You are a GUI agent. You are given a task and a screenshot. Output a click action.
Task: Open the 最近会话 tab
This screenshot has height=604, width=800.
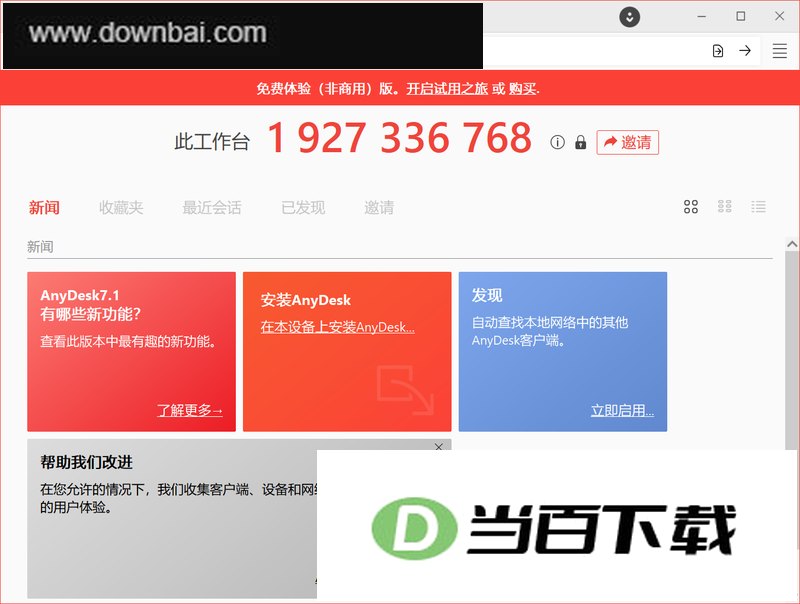coord(212,208)
